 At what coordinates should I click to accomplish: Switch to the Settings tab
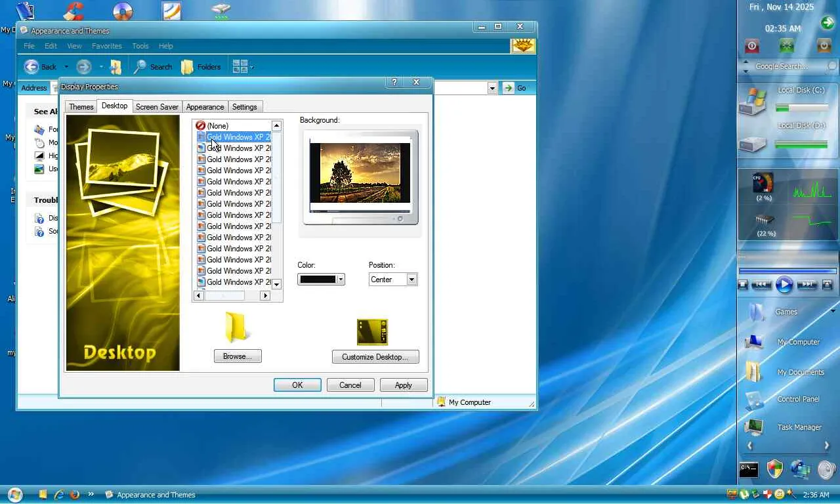(245, 107)
